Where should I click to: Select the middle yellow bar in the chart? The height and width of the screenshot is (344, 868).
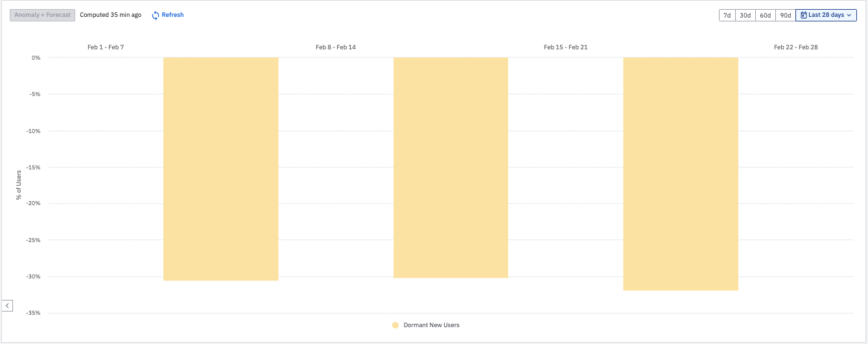tap(451, 167)
